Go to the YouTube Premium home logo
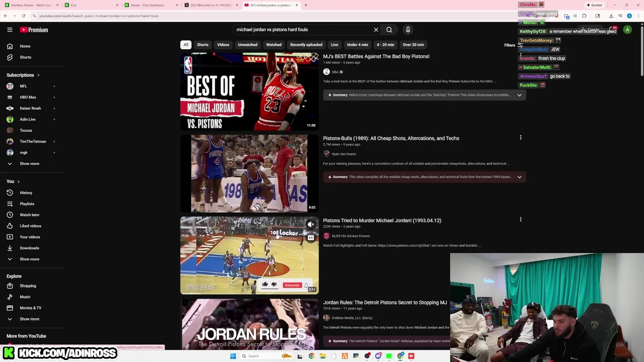Screen dimensions: 644x362 click(x=34, y=30)
